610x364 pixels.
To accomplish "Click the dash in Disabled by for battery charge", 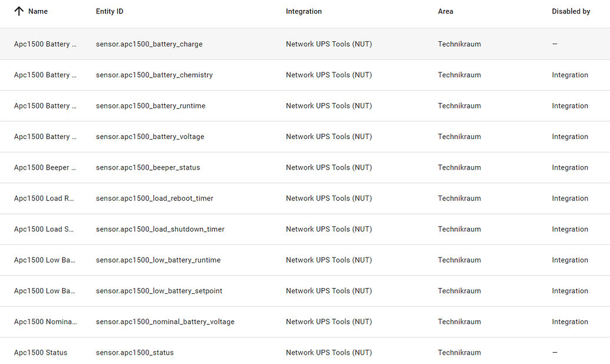I will [554, 44].
